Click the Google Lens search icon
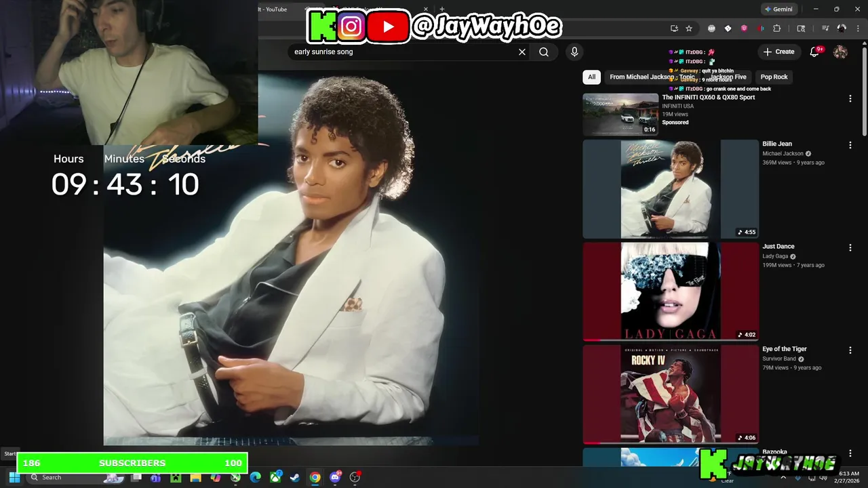The width and height of the screenshot is (868, 488). pos(801,28)
